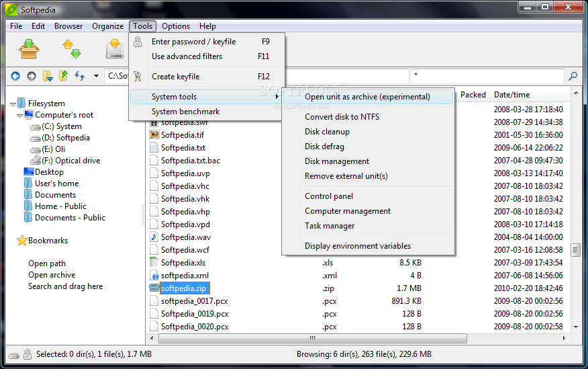The height and width of the screenshot is (369, 588).
Task: Click the padlock icon in status bar
Action: click(28, 354)
